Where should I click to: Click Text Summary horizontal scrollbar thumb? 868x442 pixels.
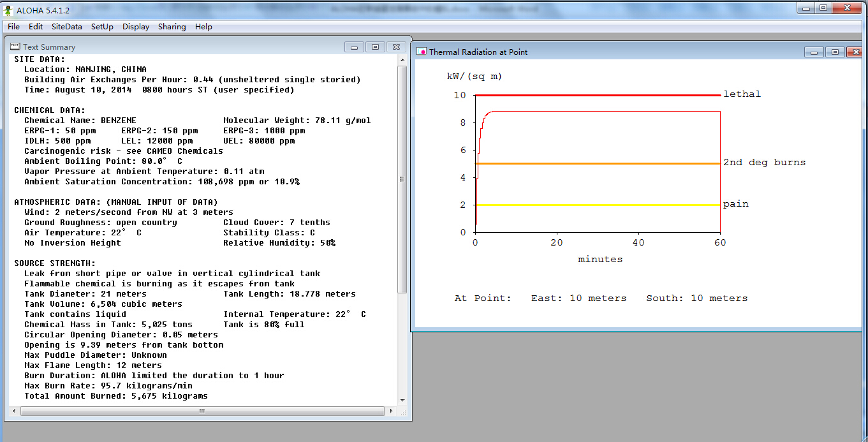[x=202, y=411]
